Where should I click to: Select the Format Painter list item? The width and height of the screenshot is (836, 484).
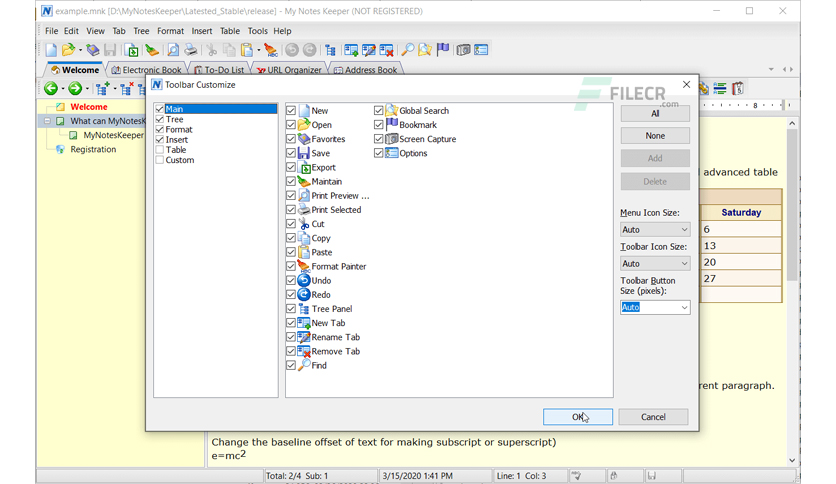tap(339, 266)
